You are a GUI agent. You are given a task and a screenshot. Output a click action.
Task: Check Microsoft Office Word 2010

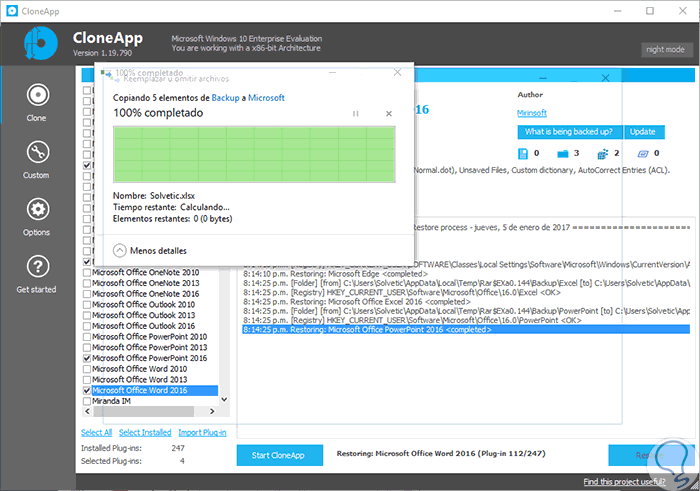click(87, 369)
